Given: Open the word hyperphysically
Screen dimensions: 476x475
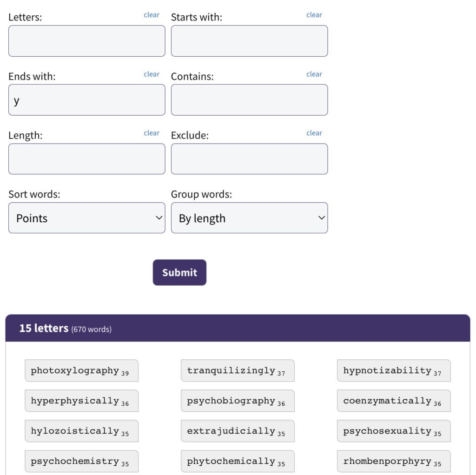Looking at the screenshot, I should (81, 401).
